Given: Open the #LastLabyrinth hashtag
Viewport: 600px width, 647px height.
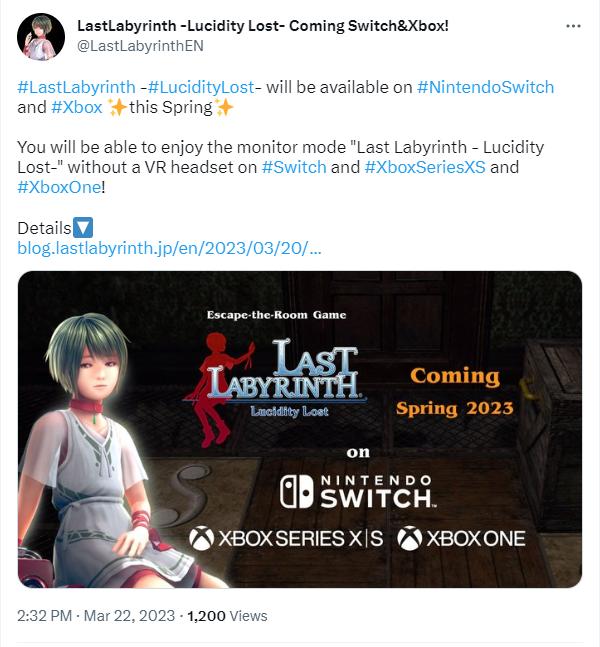Looking at the screenshot, I should pos(76,87).
